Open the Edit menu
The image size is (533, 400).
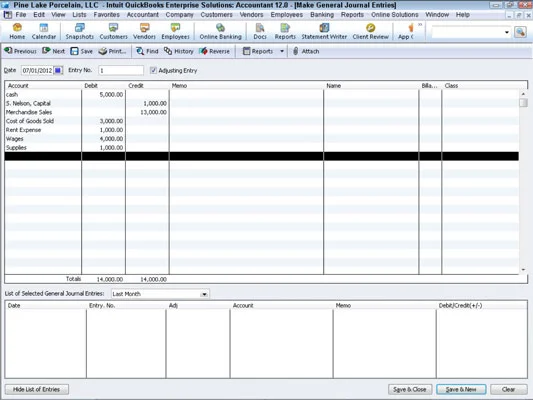point(39,15)
